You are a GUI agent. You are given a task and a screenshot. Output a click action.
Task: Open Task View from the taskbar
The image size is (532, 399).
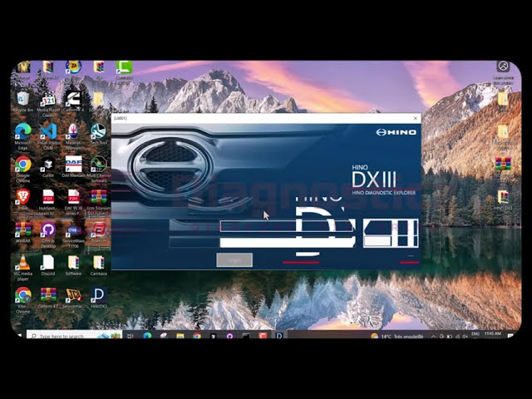[x=130, y=336]
